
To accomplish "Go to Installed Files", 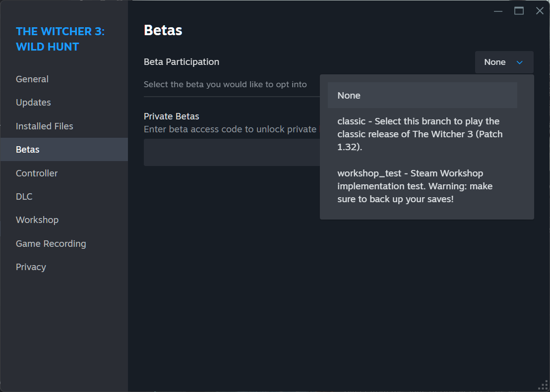I will (x=64, y=126).
